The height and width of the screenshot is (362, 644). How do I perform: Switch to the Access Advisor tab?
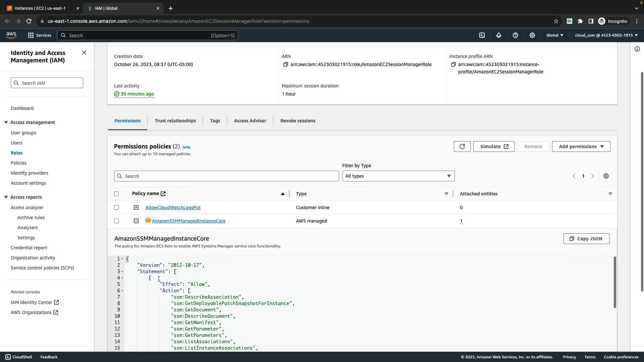click(250, 121)
